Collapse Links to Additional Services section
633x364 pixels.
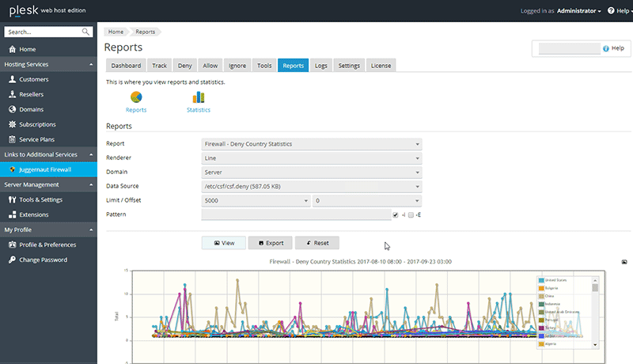[48, 154]
